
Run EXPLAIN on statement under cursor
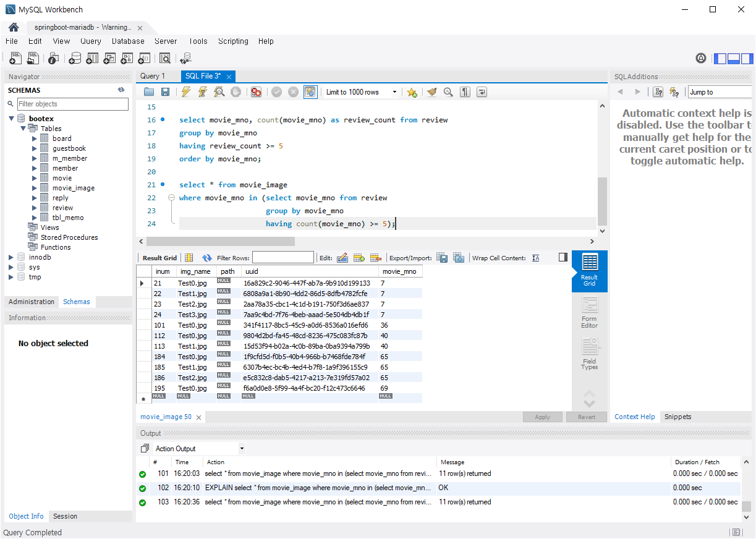point(219,92)
